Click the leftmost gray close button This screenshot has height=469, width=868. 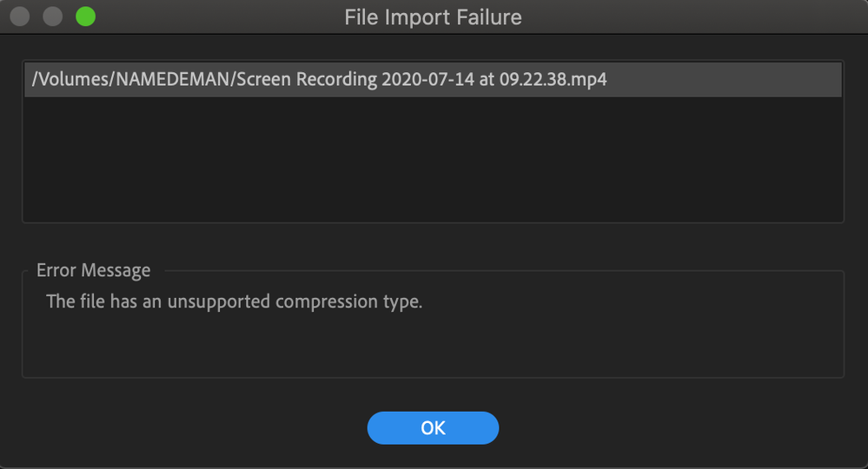click(20, 17)
